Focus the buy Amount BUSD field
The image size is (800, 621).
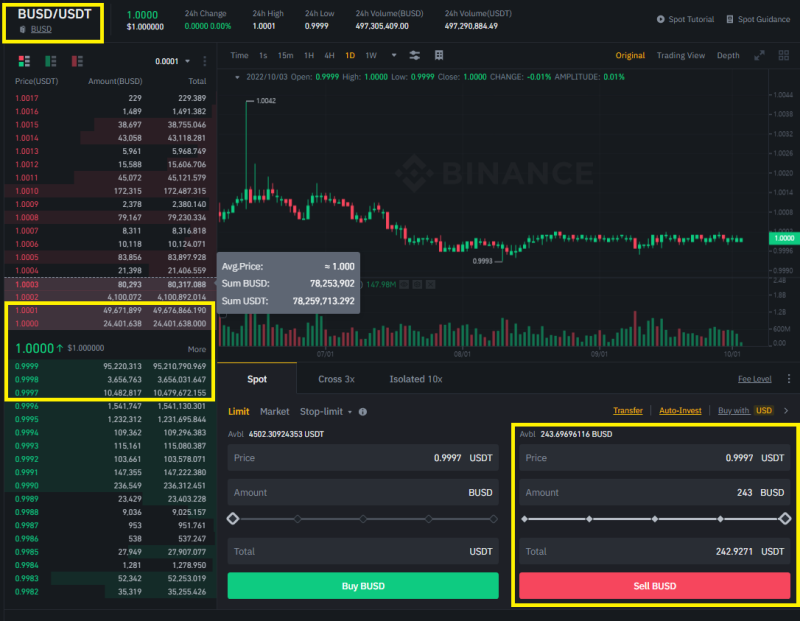pyautogui.click(x=363, y=492)
